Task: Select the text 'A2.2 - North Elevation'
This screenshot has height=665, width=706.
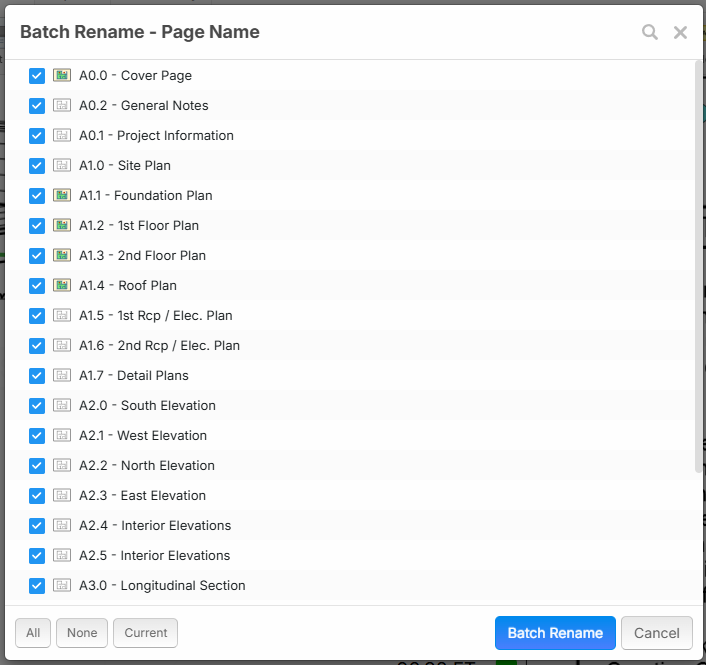Action: pos(147,465)
